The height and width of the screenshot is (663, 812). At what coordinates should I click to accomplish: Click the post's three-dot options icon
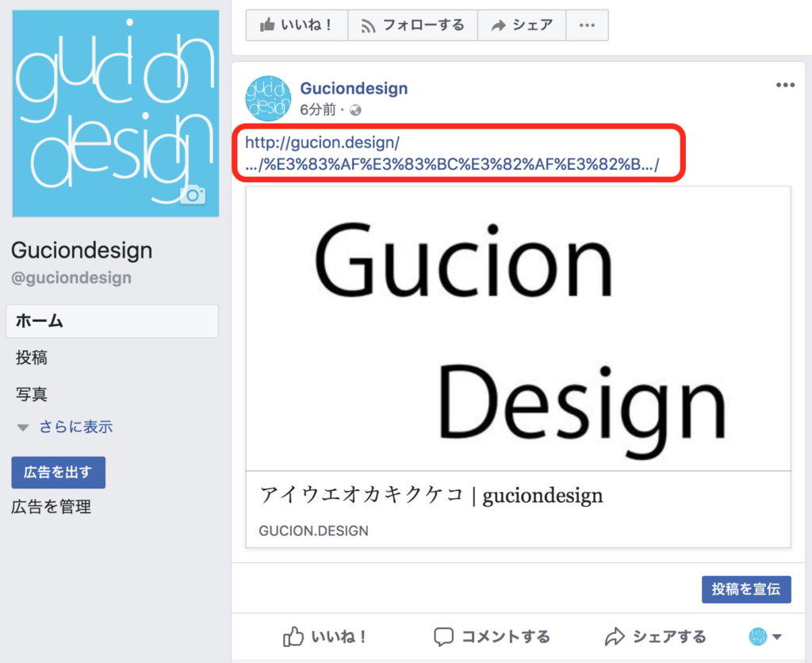784,86
